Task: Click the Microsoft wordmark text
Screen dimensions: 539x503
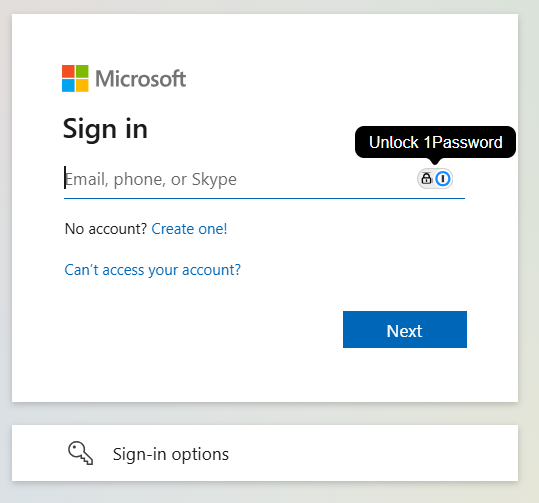Action: [x=141, y=78]
